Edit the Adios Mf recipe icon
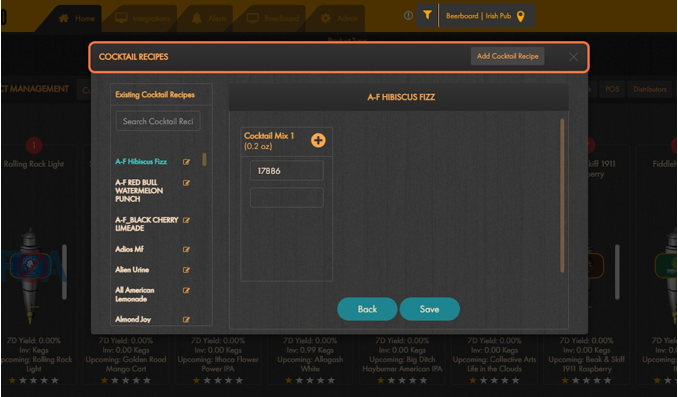The width and height of the screenshot is (678, 397). 186,250
